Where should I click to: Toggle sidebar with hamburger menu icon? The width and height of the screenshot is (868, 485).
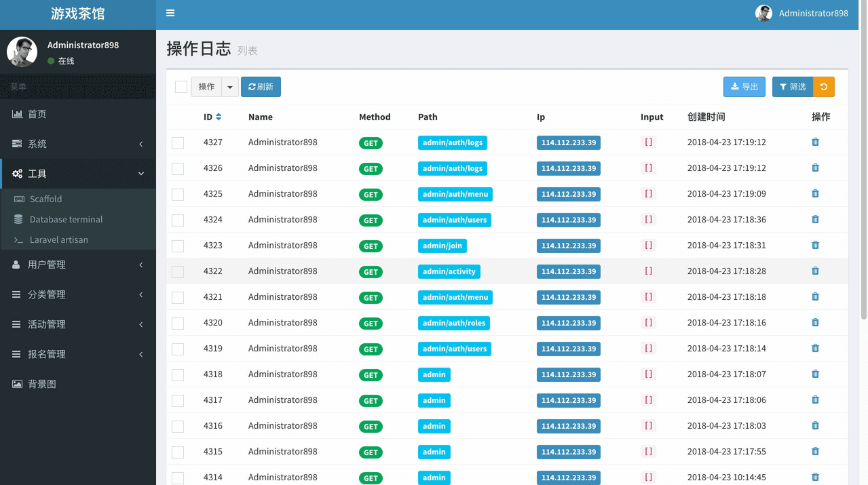click(170, 13)
